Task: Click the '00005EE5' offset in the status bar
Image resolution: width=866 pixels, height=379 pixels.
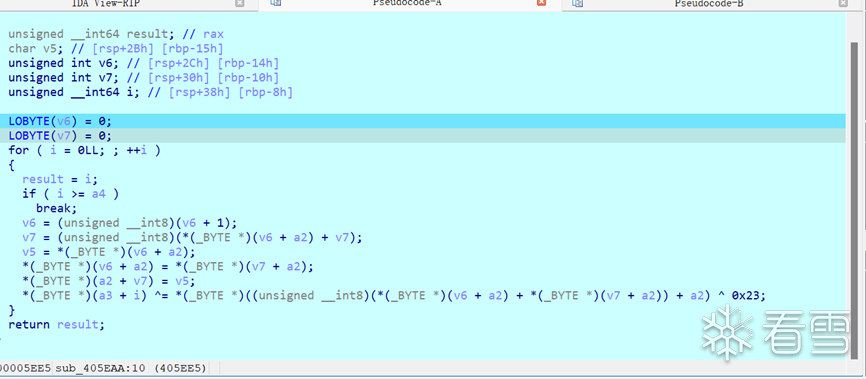Action: click(25, 368)
